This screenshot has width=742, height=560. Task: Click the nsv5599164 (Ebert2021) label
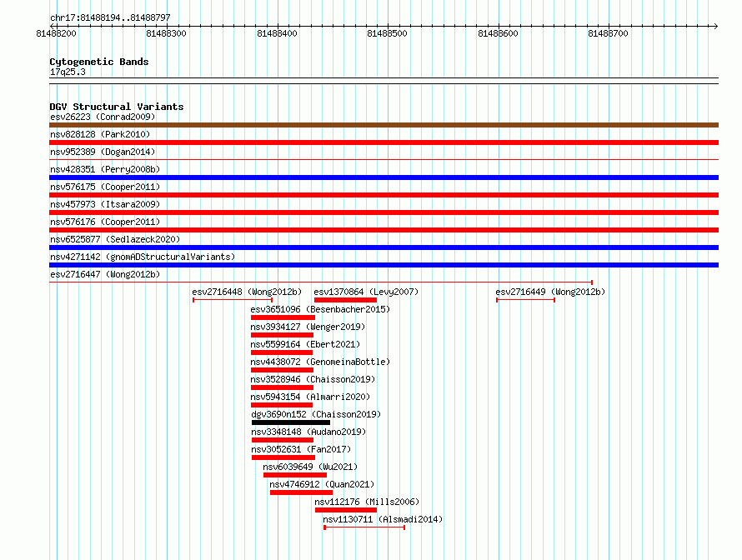click(x=305, y=344)
